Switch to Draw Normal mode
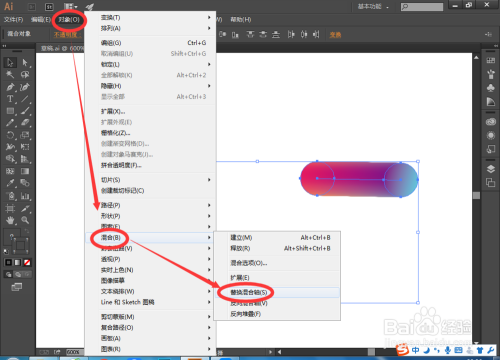The width and height of the screenshot is (500, 360). [8, 274]
